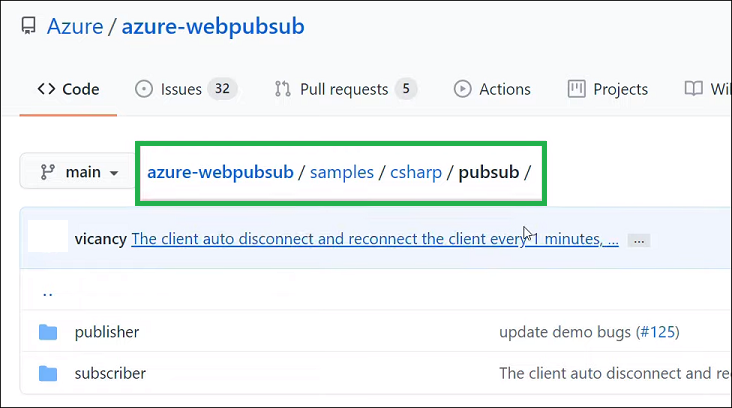The image size is (732, 408).
Task: Click the Pull requests icon
Action: click(283, 89)
